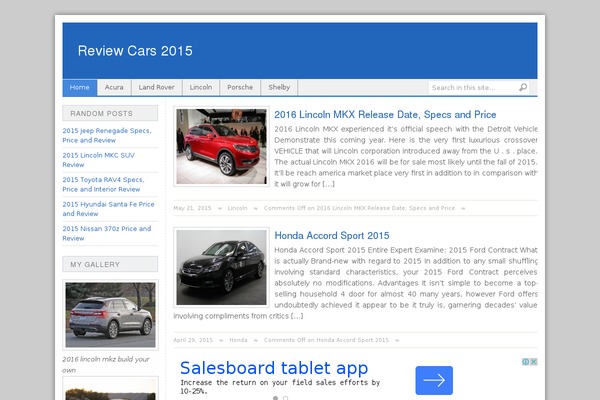Open '2015 Lincoln MKC SUV Review' link
This screenshot has height=400, width=600.
coord(99,160)
